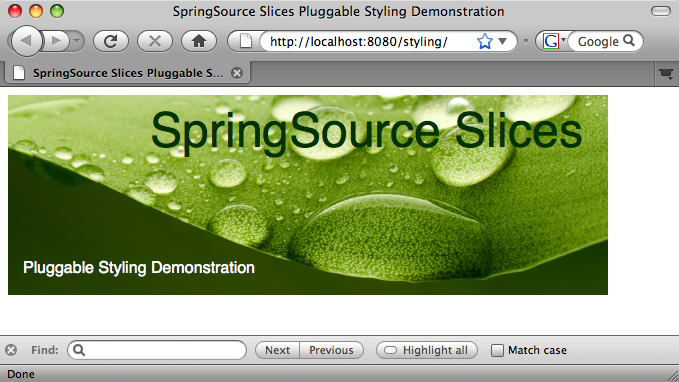679x382 pixels.
Task: Find Next match
Action: tap(277, 350)
